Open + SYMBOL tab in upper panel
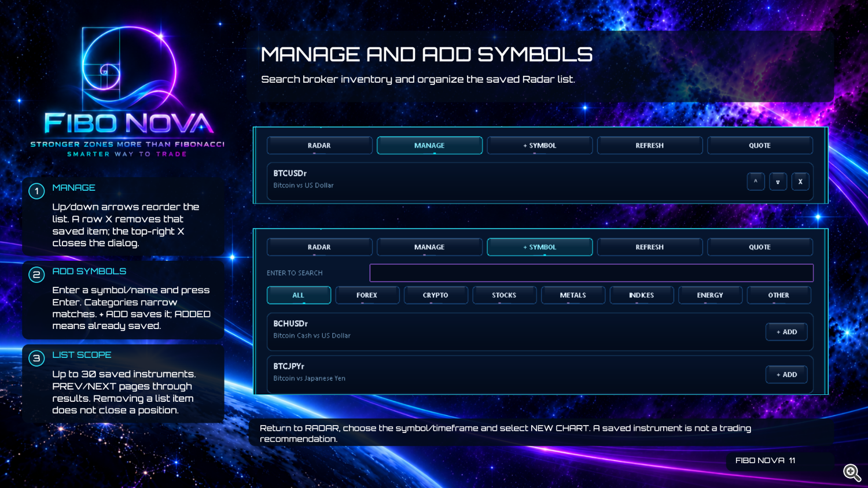868x488 pixels. coord(540,146)
